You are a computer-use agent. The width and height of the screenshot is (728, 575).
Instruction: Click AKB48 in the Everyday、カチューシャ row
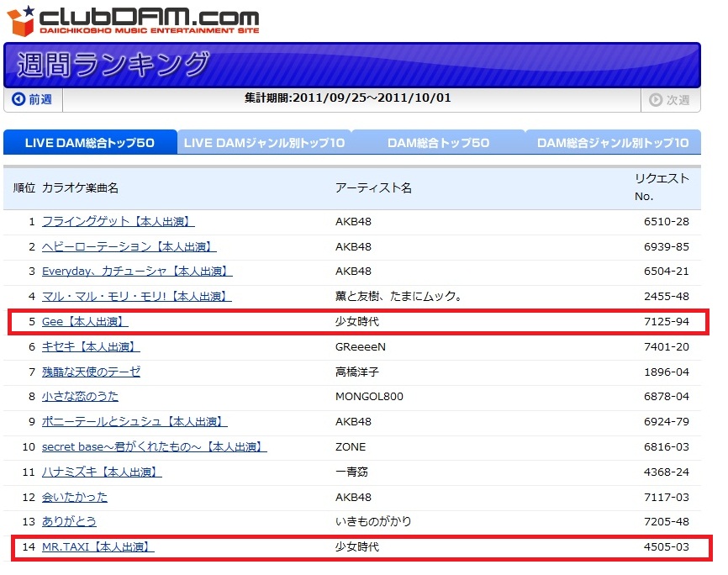[x=353, y=272]
